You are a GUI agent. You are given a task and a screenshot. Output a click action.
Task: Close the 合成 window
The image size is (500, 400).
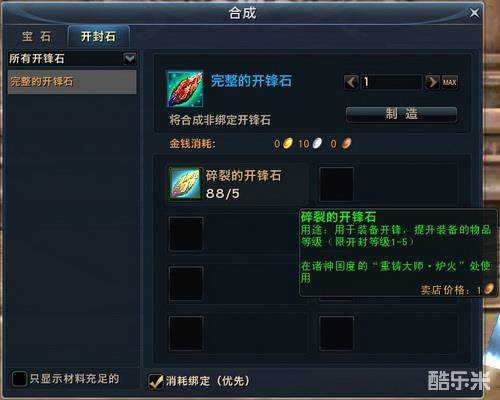[474, 13]
